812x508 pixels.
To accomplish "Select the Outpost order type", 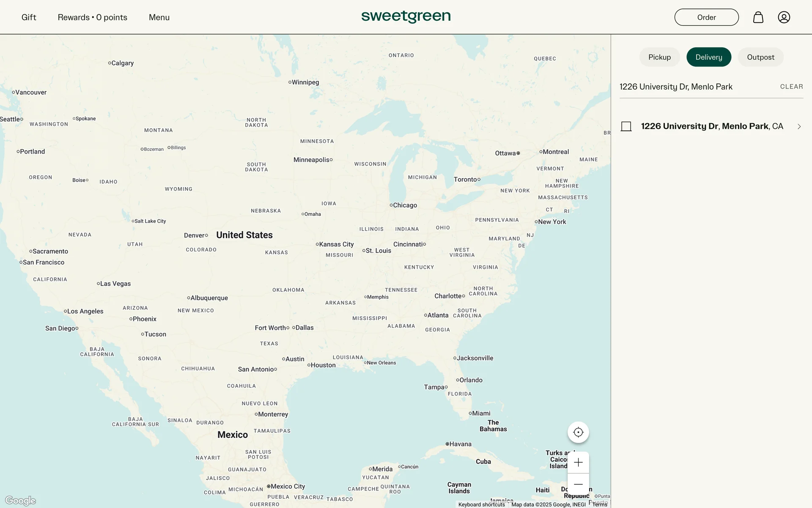I will [760, 57].
